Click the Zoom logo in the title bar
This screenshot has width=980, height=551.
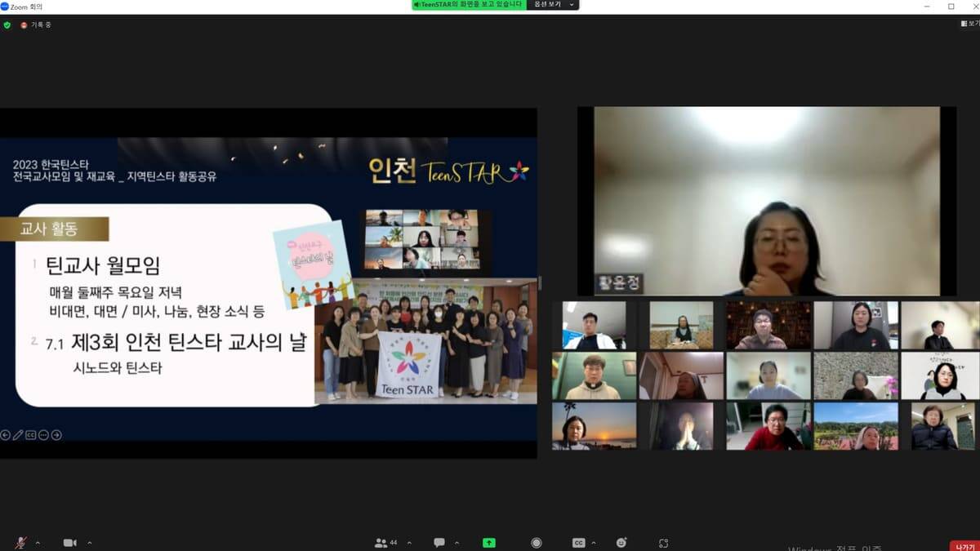click(x=5, y=6)
